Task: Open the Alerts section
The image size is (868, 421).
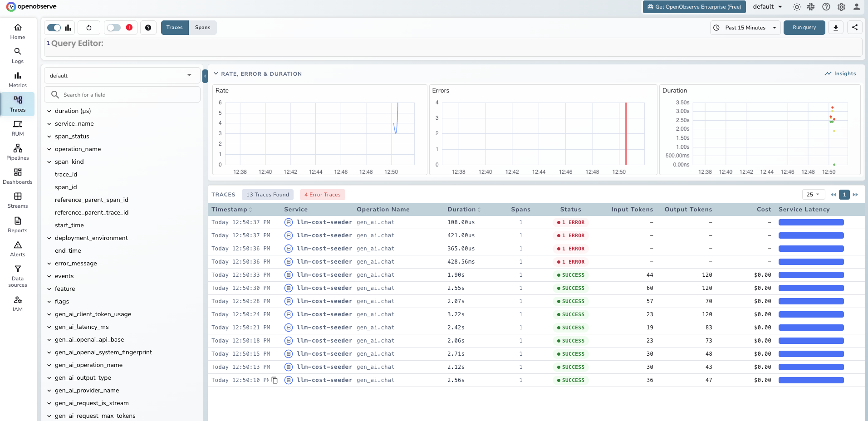Action: pyautogui.click(x=17, y=249)
